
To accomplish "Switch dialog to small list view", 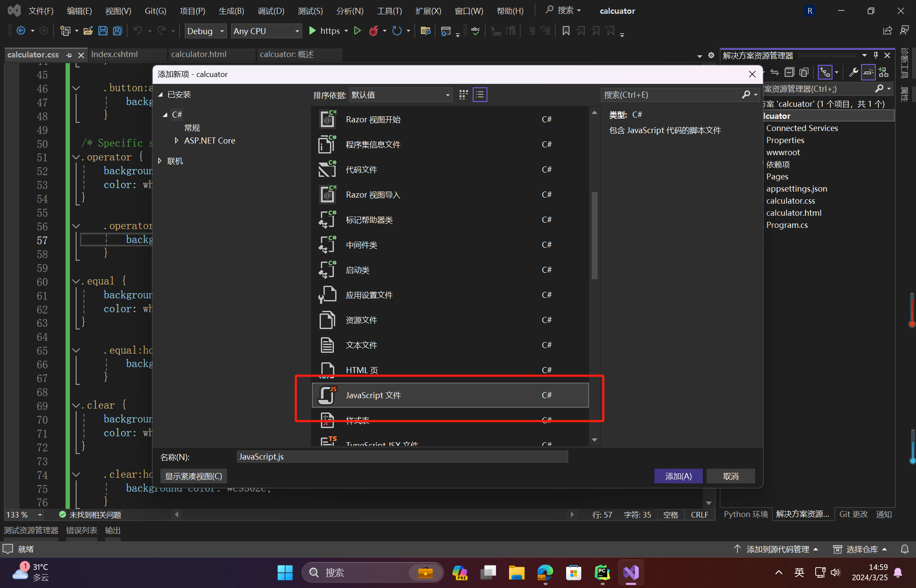I will click(480, 95).
